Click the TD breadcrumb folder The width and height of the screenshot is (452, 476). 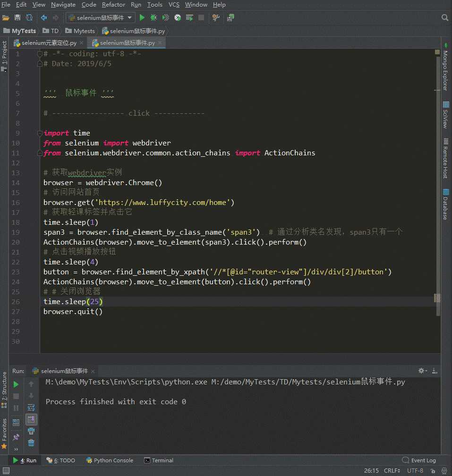pyautogui.click(x=51, y=31)
